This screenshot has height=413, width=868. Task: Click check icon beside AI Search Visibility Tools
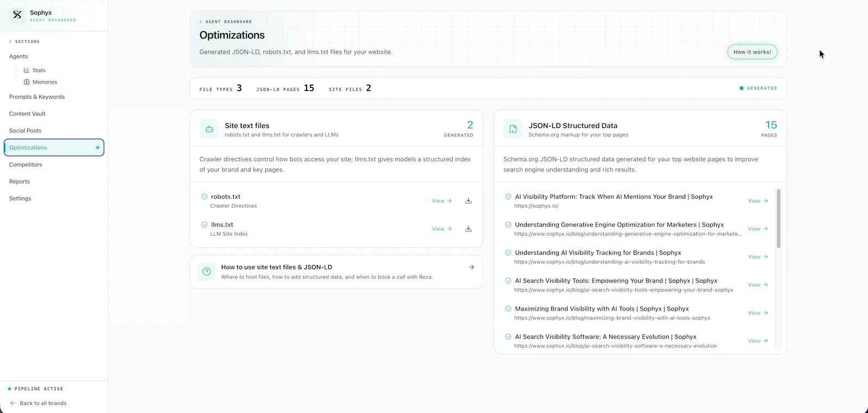[508, 281]
